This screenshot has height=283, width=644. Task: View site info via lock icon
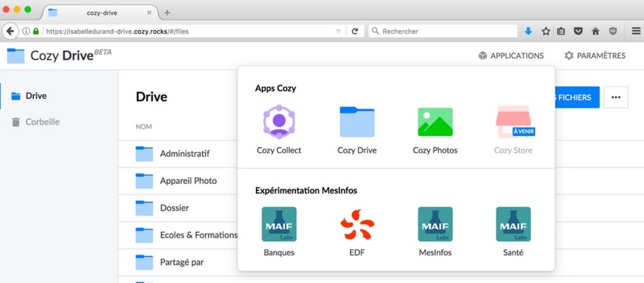36,31
